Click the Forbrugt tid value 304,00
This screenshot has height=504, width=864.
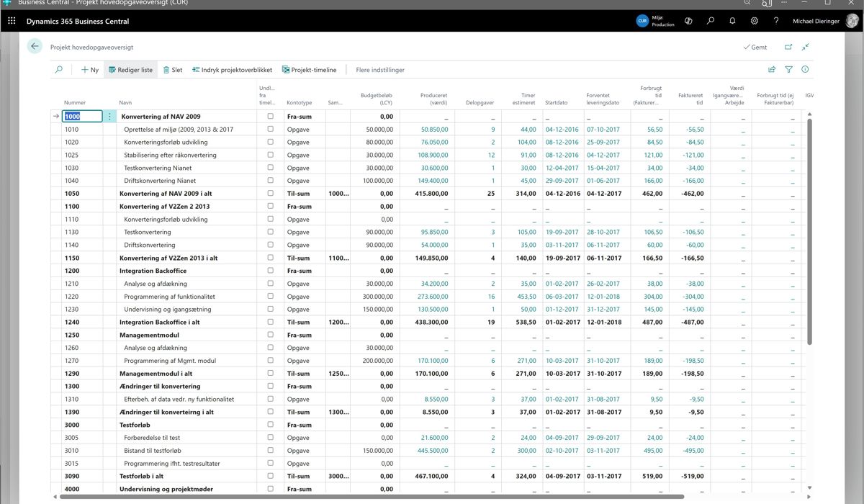[x=653, y=296]
